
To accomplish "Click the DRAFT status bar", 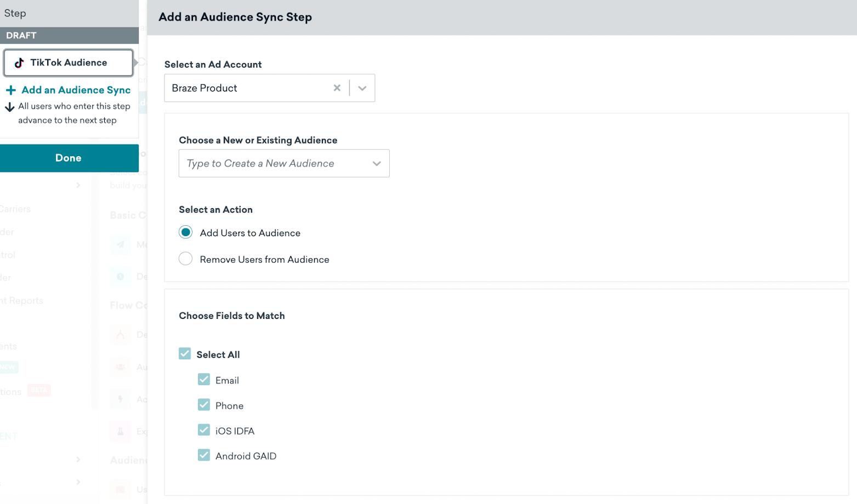I will coord(69,36).
